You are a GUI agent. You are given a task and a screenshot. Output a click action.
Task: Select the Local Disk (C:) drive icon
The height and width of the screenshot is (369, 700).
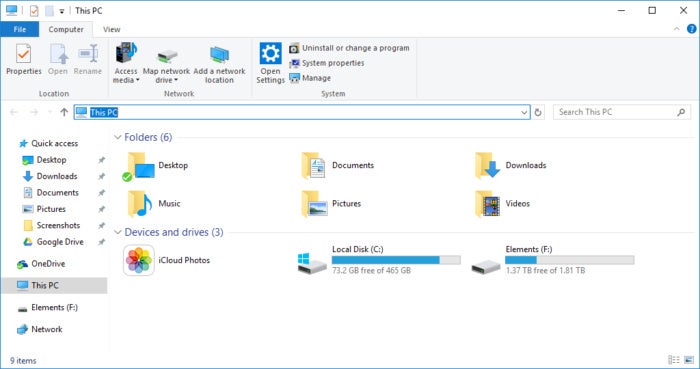(312, 262)
